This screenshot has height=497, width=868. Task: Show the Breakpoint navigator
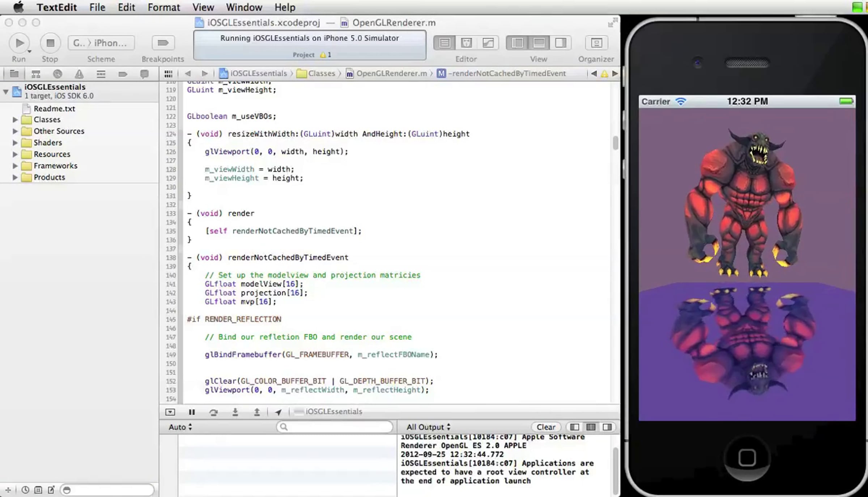click(x=123, y=74)
